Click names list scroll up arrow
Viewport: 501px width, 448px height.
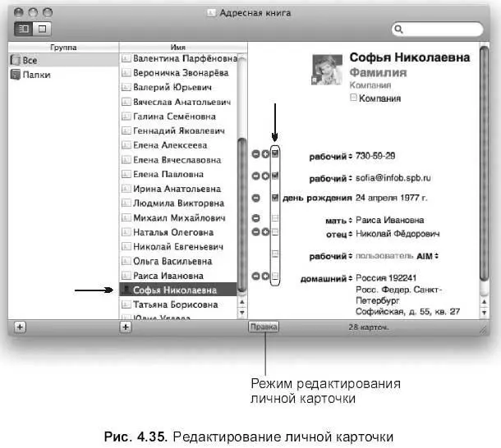coord(241,302)
